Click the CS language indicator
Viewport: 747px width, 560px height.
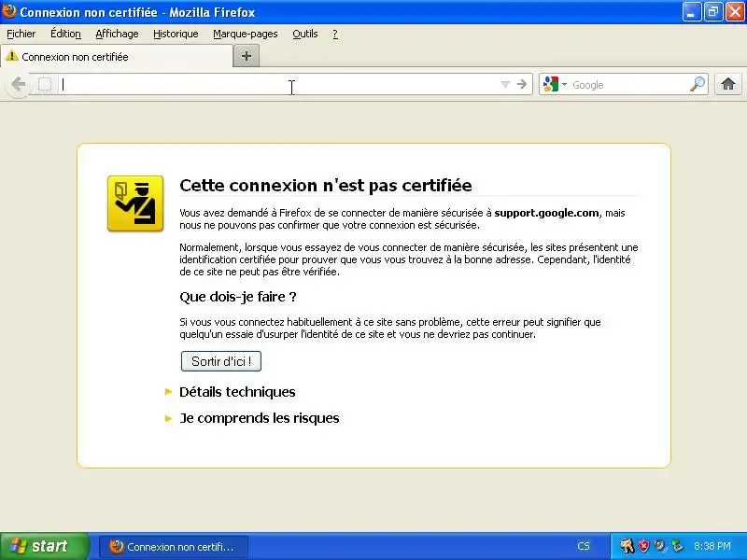pyautogui.click(x=583, y=546)
